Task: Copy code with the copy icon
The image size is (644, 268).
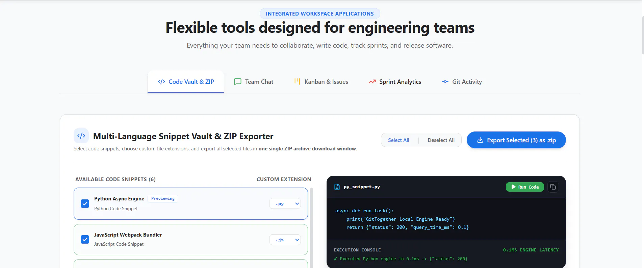Action: 553,187
